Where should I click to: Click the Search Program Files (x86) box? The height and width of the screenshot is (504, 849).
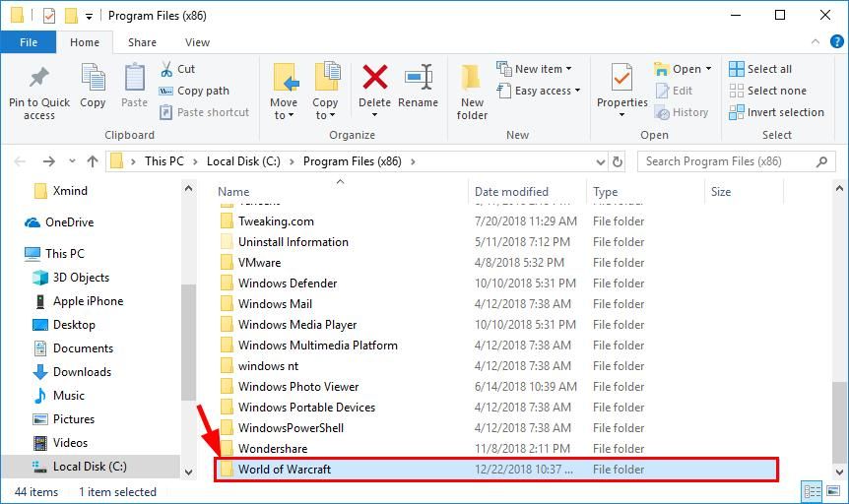[x=729, y=161]
